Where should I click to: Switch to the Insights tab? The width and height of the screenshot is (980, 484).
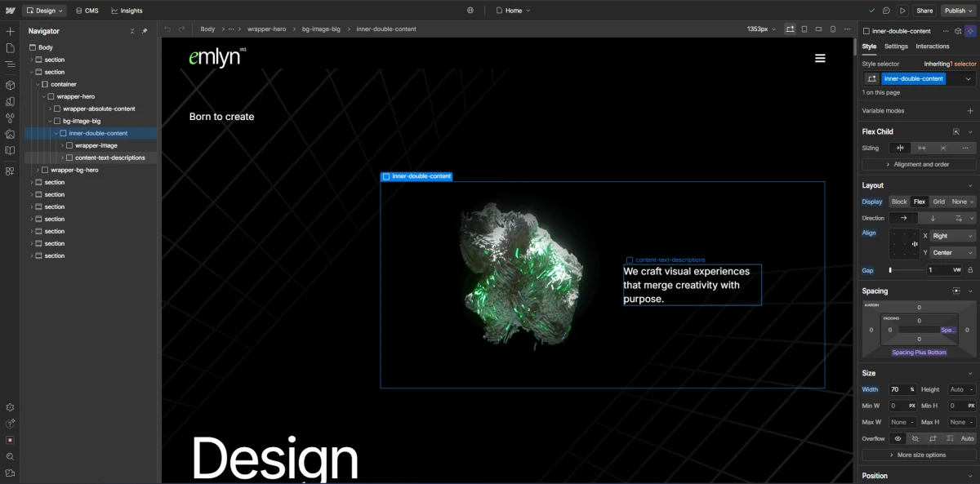(127, 11)
